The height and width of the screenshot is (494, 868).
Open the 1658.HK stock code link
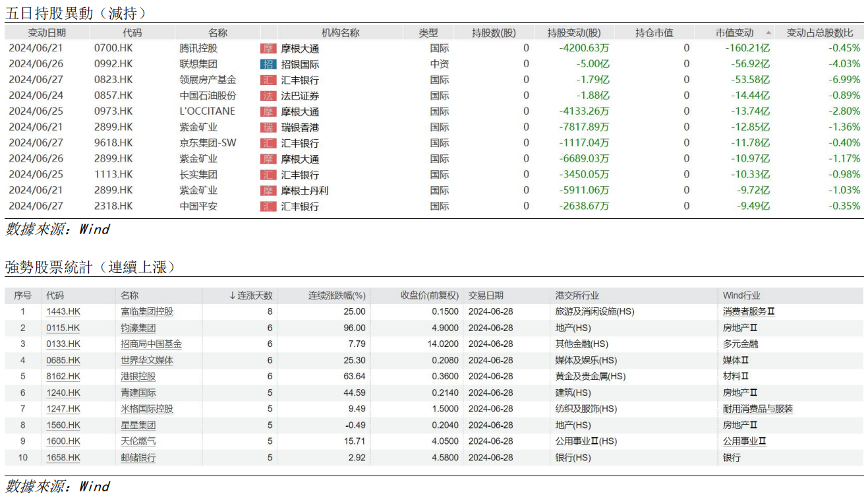point(63,457)
